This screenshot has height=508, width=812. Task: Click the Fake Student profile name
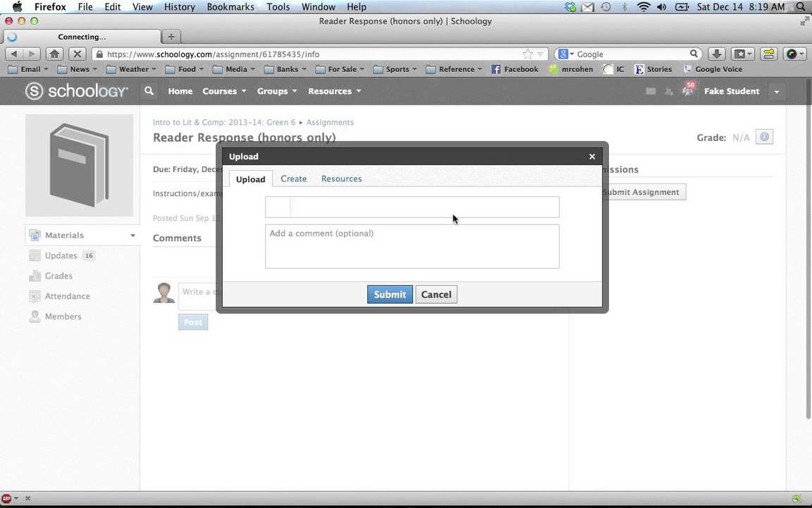click(732, 91)
